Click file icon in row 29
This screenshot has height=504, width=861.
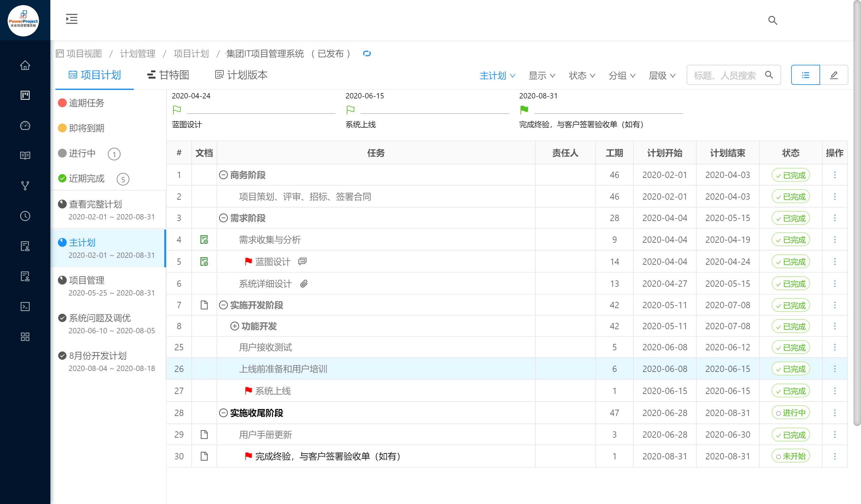tap(204, 434)
